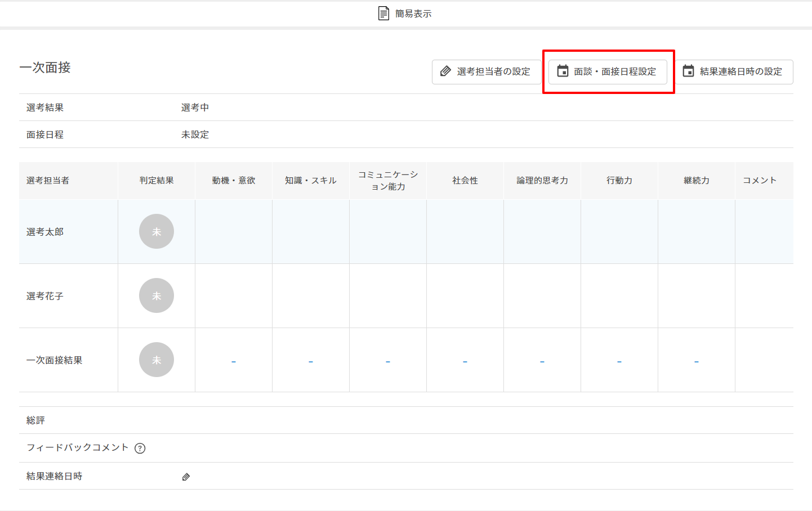
Task: Click the 判定結果 column header
Action: [157, 180]
